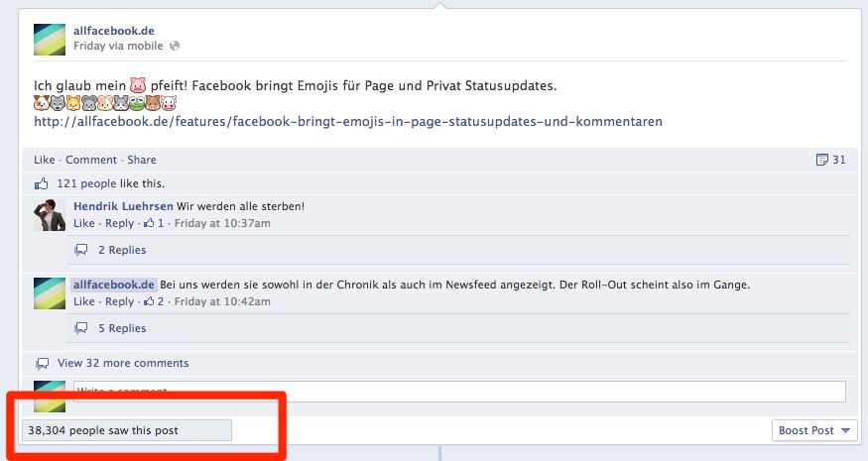Click the replies icon beside '5 Replies'

click(81, 329)
